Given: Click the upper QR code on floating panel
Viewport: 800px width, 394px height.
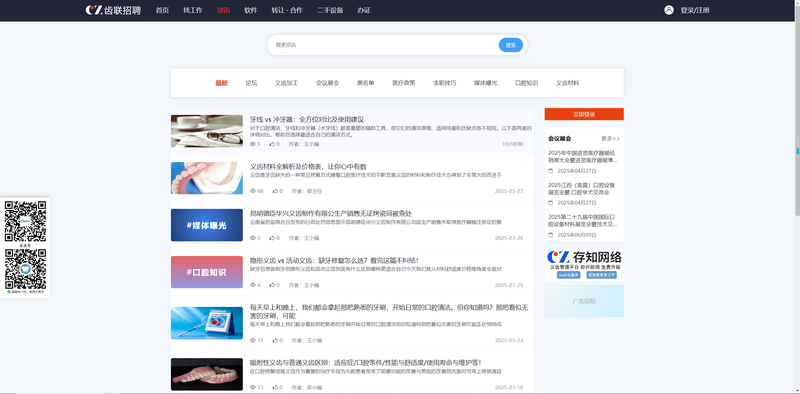Looking at the screenshot, I should [x=25, y=221].
